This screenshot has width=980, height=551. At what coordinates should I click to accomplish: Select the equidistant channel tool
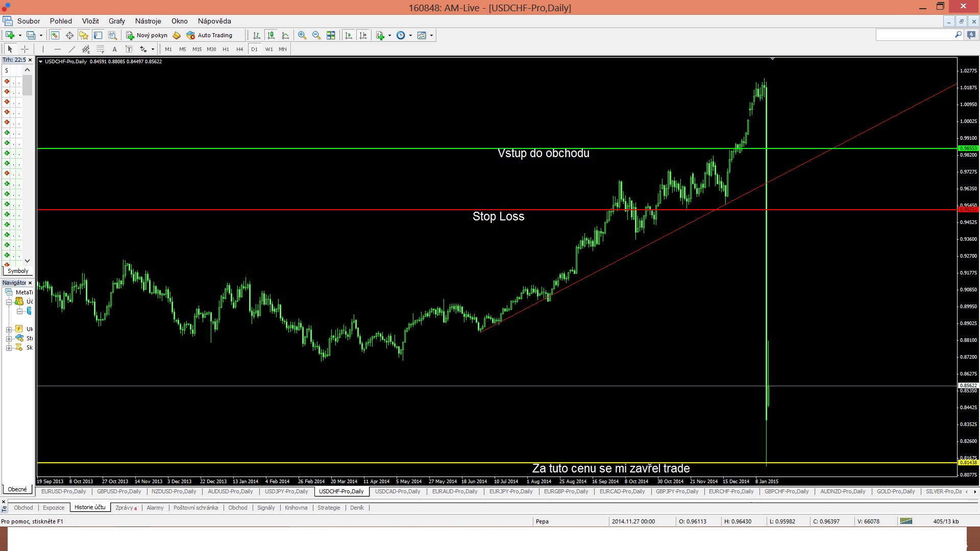click(86, 49)
